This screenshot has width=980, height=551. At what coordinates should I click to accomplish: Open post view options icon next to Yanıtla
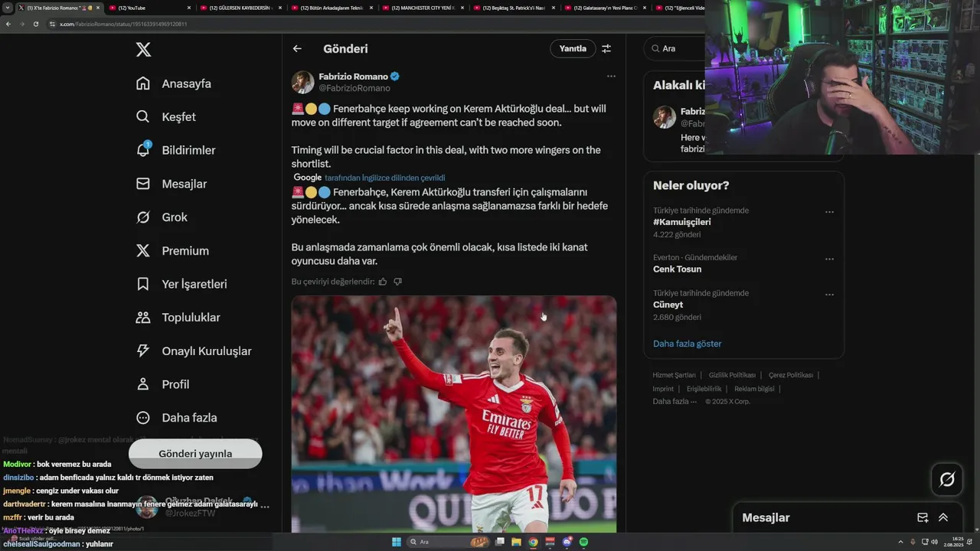[606, 49]
